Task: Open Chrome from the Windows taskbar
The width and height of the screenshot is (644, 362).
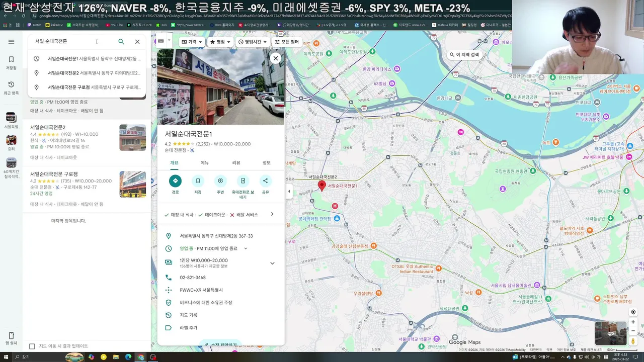Action: 141,357
